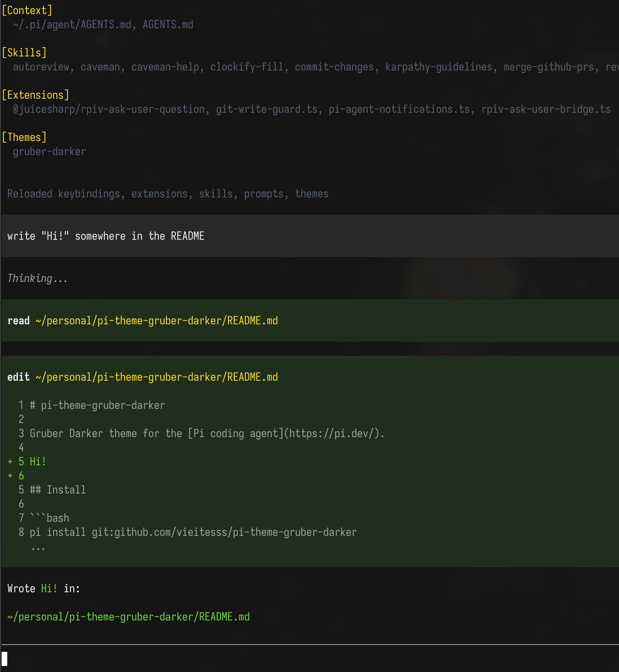The image size is (619, 672).
Task: Click the git-write-guard.ts extension name
Action: tap(267, 109)
